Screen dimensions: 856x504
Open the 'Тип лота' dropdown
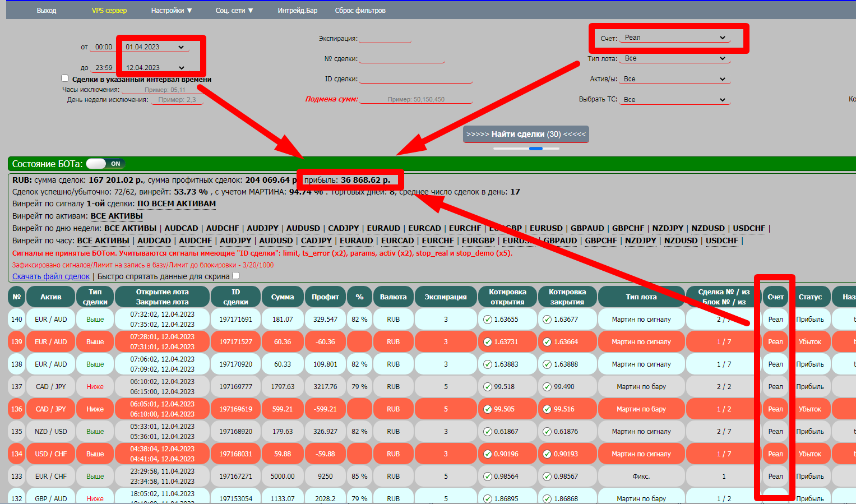pos(675,58)
